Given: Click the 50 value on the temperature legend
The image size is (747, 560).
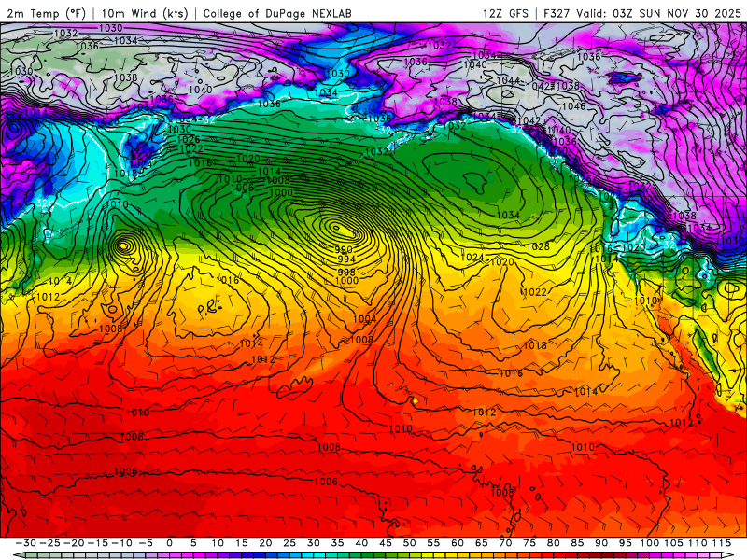Looking at the screenshot, I should (x=409, y=543).
